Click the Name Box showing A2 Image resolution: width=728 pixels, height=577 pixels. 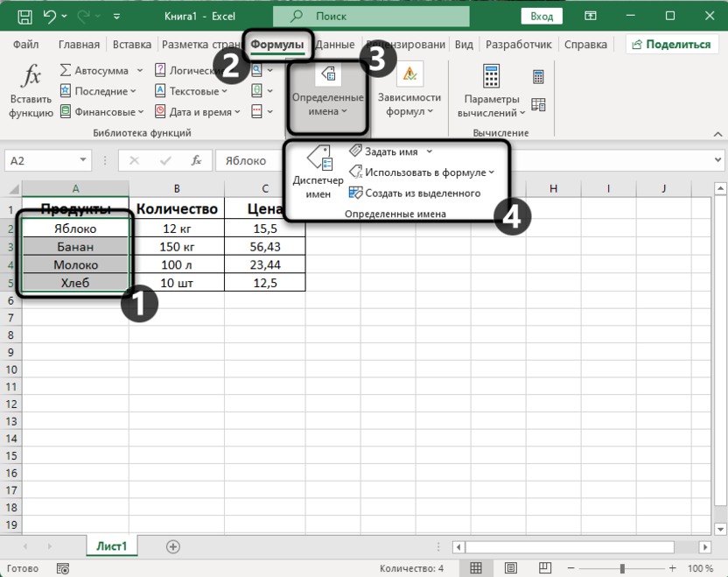40,161
